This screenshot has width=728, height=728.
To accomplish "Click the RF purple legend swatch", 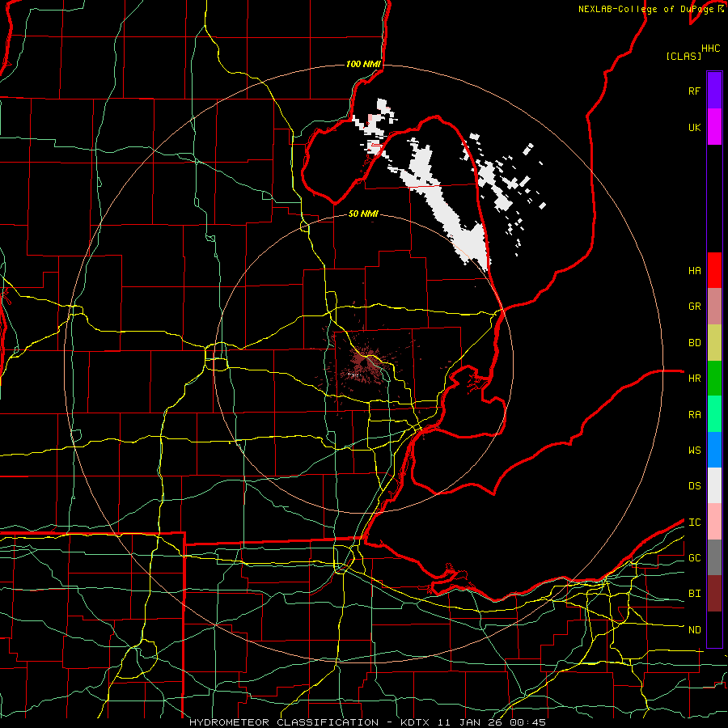I will (x=714, y=91).
